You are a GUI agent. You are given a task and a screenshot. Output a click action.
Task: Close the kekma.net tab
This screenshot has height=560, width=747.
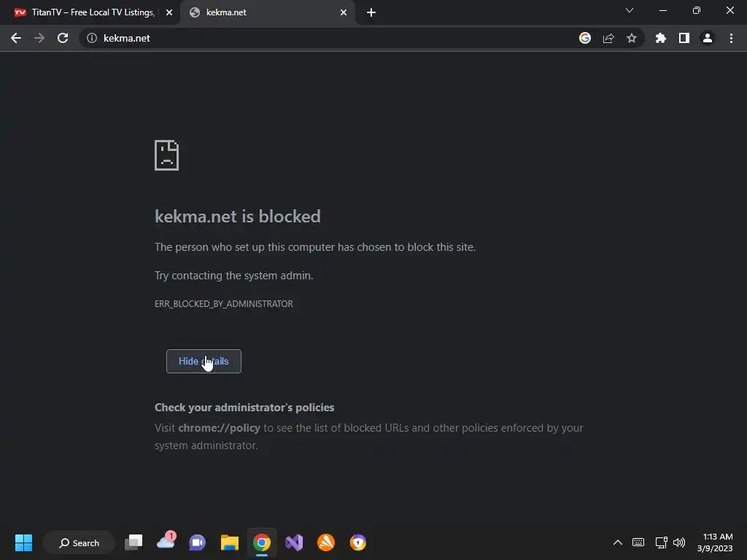pos(344,12)
